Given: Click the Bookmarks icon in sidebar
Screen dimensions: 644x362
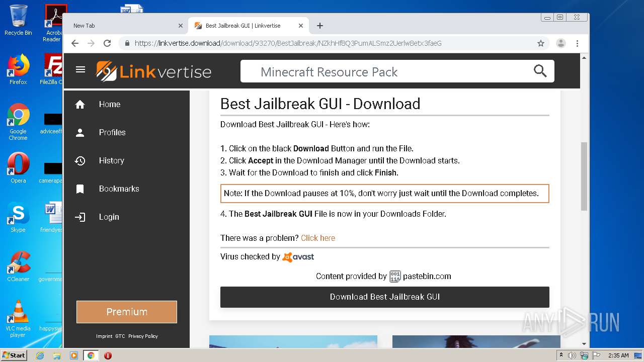Looking at the screenshot, I should point(80,189).
